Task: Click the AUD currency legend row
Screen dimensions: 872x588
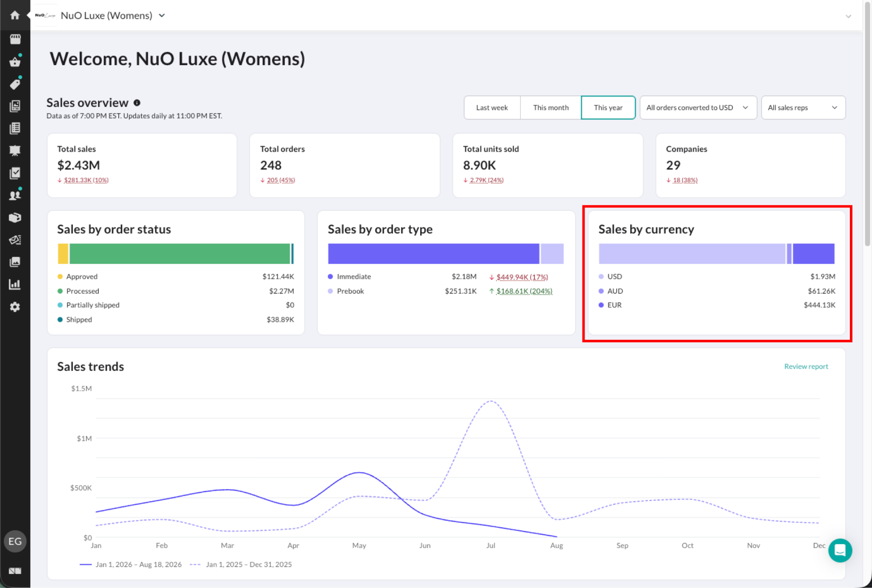Action: (717, 291)
